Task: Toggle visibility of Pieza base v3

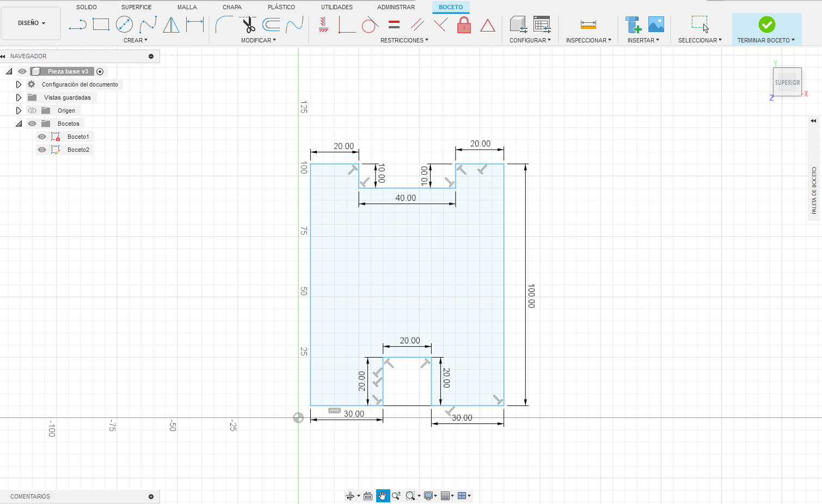Action: pos(22,71)
